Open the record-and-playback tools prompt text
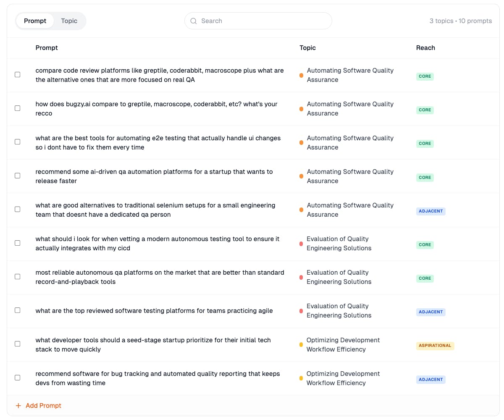504x420 pixels. (160, 277)
